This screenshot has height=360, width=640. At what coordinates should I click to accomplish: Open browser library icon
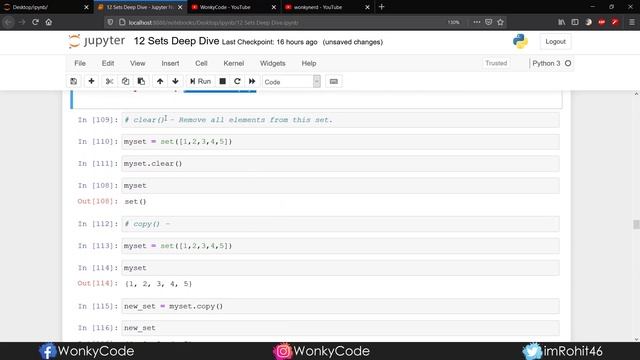coord(562,22)
